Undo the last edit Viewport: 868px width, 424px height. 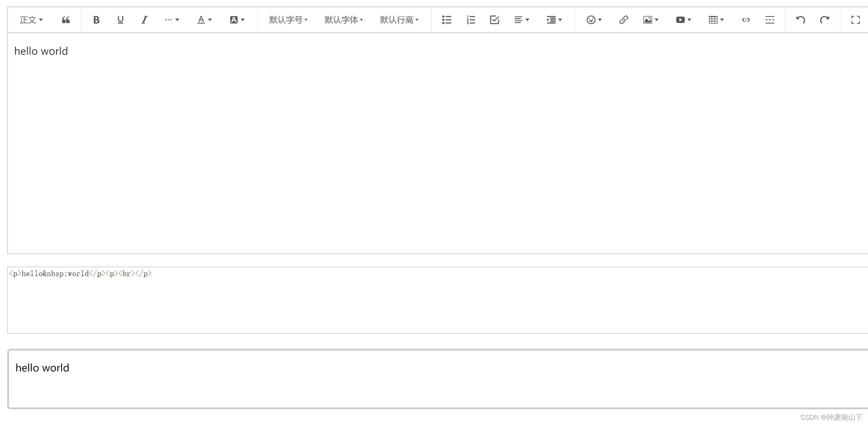click(x=800, y=20)
